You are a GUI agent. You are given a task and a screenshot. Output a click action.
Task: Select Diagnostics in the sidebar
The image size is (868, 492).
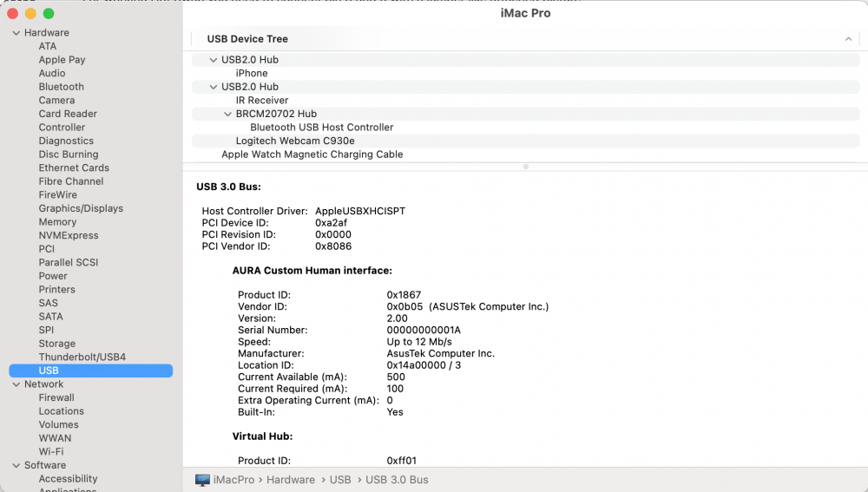[66, 141]
